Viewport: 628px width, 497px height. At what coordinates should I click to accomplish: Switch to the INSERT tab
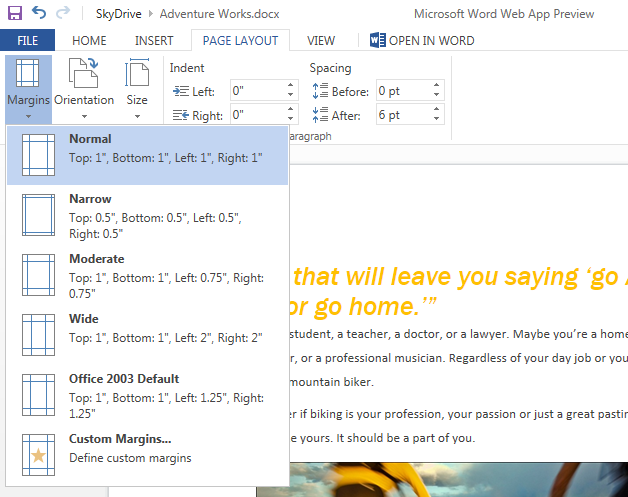pos(154,41)
